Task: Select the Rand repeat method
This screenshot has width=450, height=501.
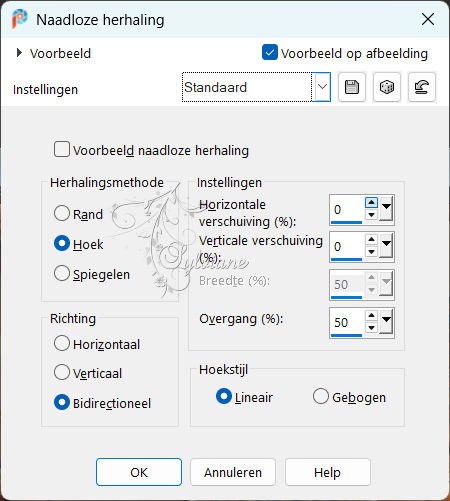Action: tap(62, 213)
